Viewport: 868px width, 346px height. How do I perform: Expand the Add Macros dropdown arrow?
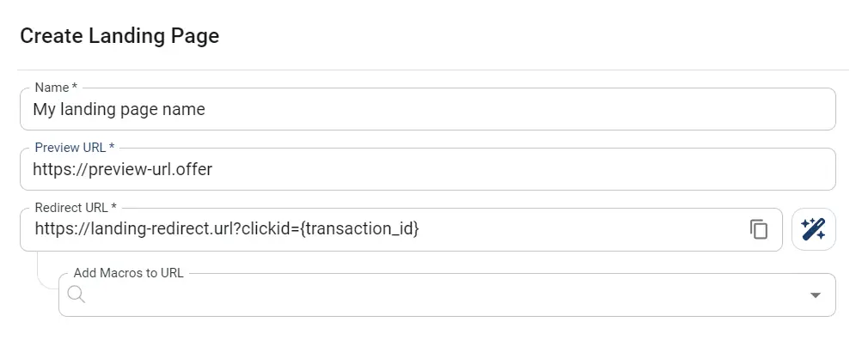815,295
